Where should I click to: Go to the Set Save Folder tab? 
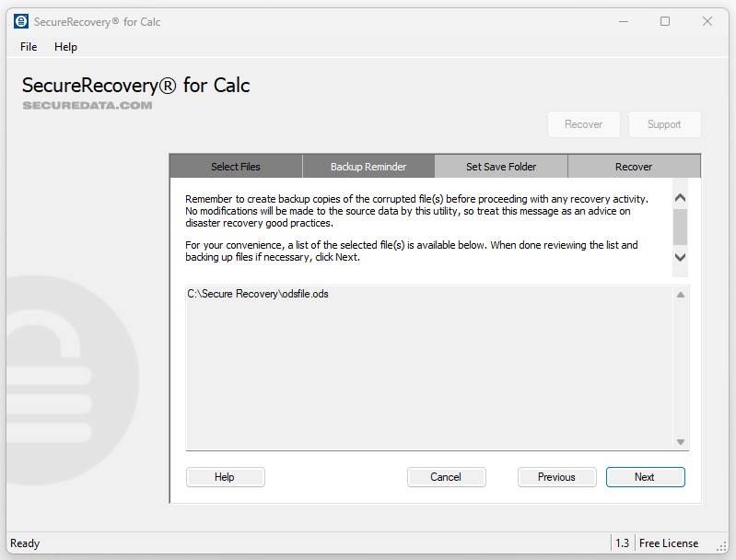coord(501,167)
